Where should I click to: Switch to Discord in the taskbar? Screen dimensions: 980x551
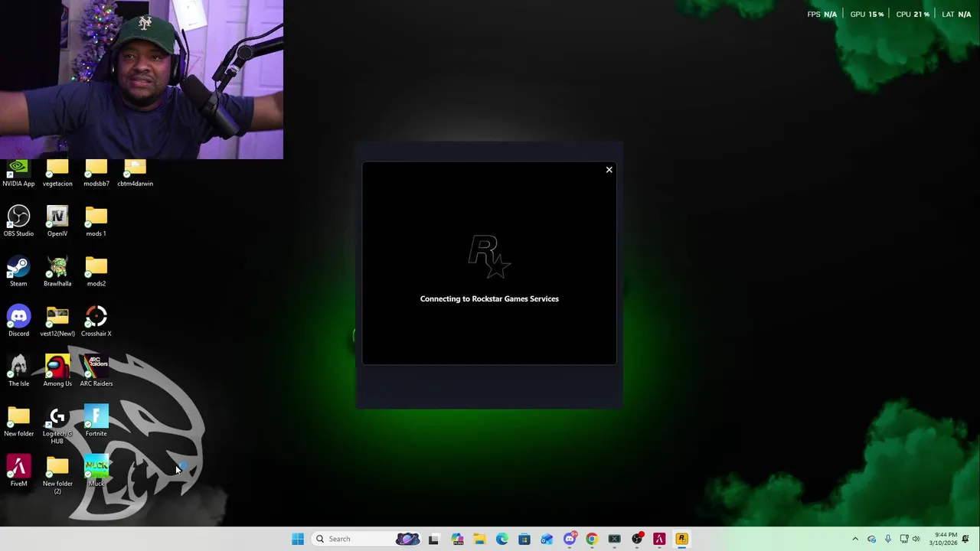570,539
